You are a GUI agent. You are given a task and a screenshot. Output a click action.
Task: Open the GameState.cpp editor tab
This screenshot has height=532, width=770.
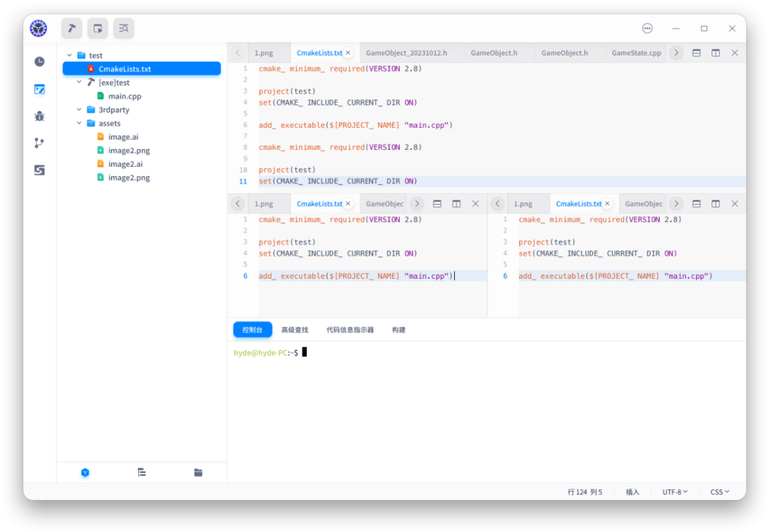[636, 52]
